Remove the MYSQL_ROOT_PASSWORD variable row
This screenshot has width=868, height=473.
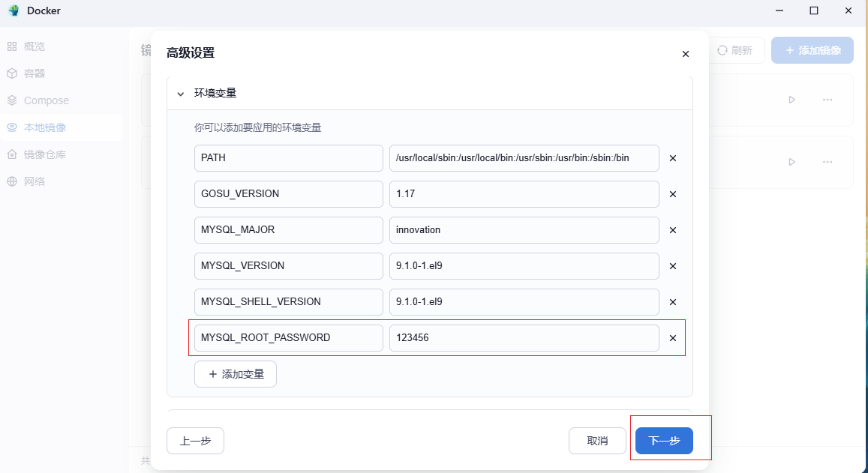[x=673, y=338]
